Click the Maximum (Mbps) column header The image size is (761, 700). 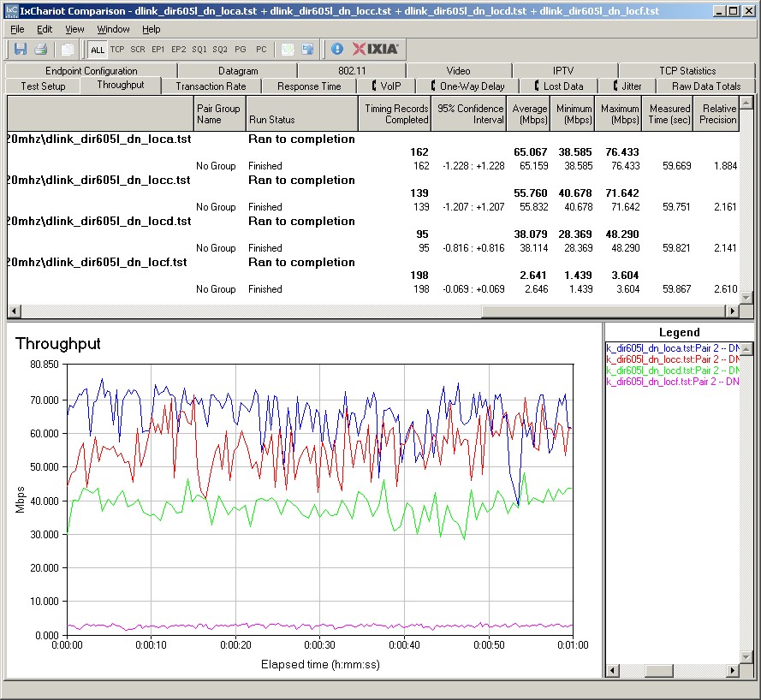(618, 114)
